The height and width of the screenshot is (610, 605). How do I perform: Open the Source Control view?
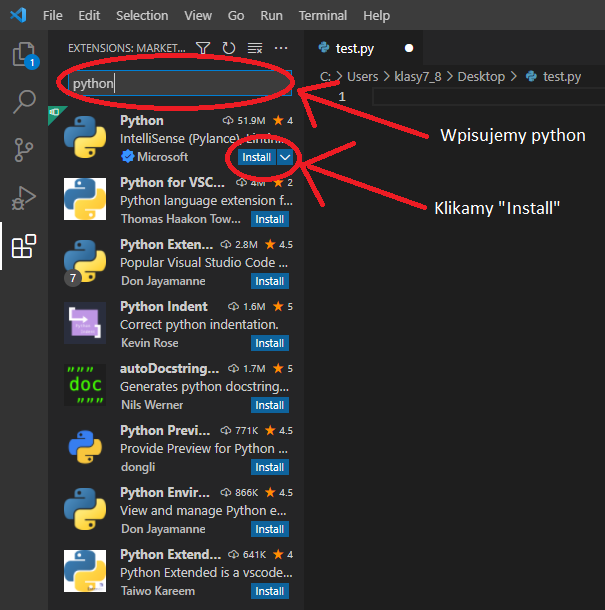(24, 150)
